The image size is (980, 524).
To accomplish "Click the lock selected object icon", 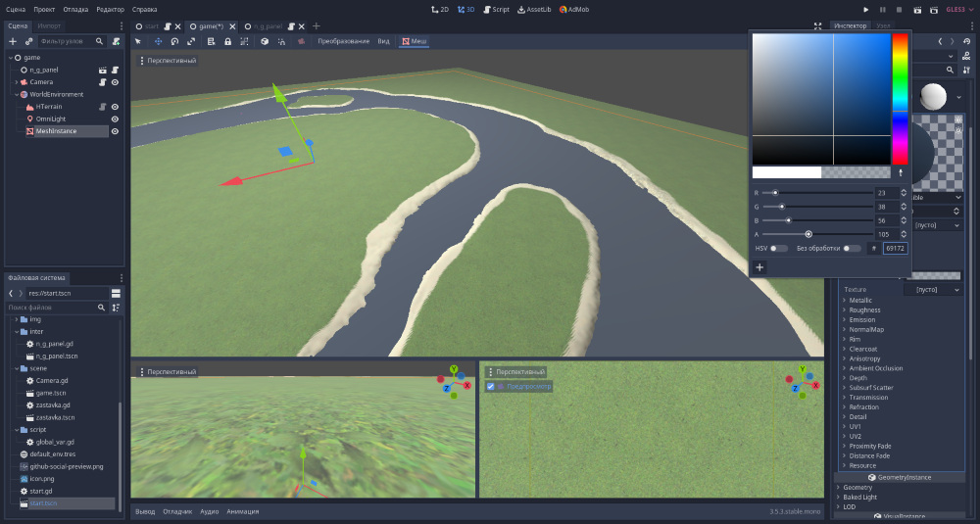I will click(227, 41).
